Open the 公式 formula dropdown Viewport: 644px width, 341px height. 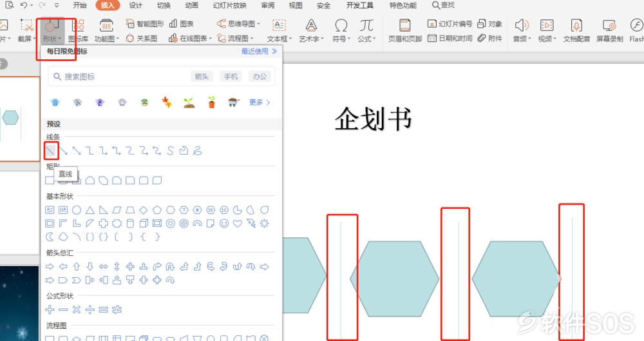366,31
